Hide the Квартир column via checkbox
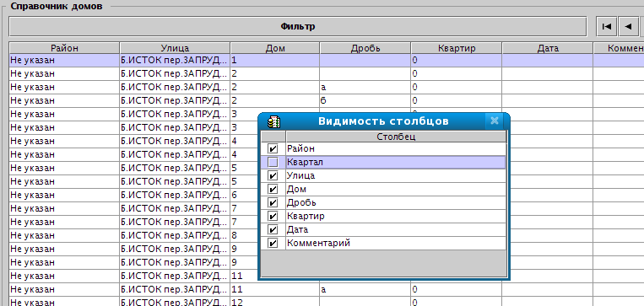This screenshot has height=306, width=644. [273, 216]
